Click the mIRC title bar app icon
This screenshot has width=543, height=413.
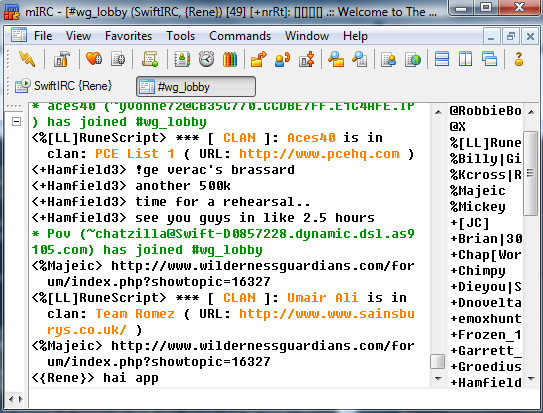(x=11, y=11)
